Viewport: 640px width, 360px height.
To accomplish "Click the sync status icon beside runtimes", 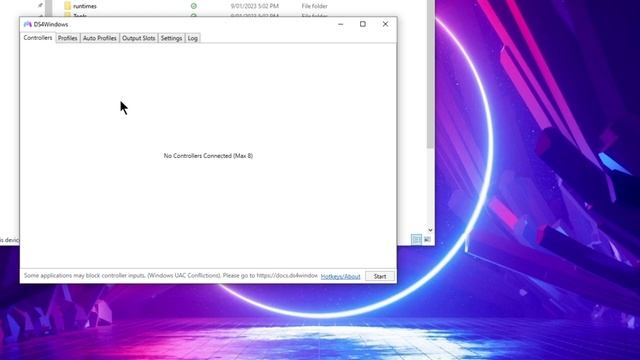I will click(x=193, y=6).
